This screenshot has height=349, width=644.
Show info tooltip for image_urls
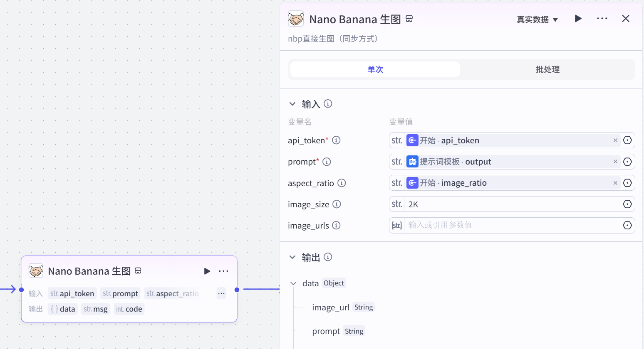pyautogui.click(x=336, y=225)
